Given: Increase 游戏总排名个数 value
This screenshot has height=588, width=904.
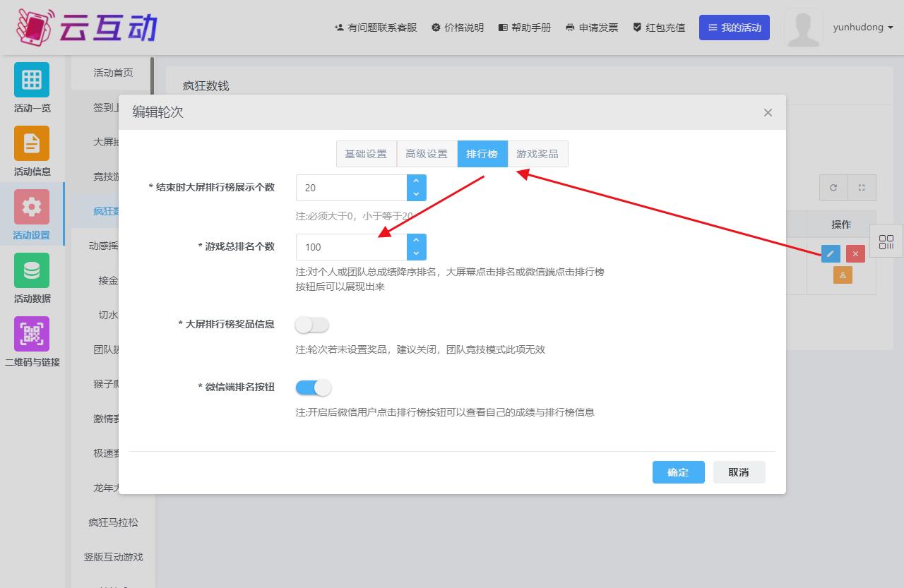Looking at the screenshot, I should coord(417,241).
